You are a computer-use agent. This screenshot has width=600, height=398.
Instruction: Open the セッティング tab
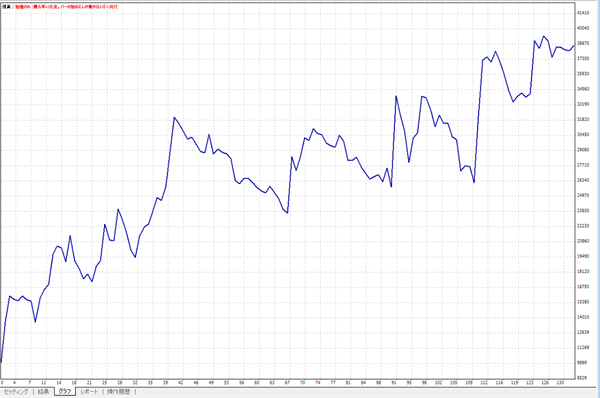(x=16, y=392)
